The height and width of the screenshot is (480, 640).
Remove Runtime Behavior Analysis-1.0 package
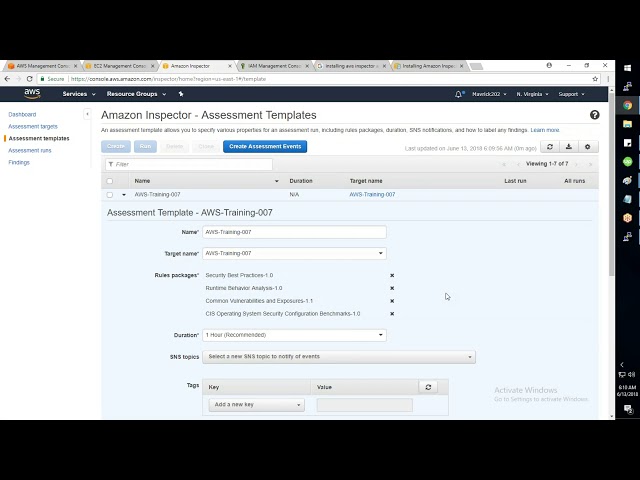(392, 288)
